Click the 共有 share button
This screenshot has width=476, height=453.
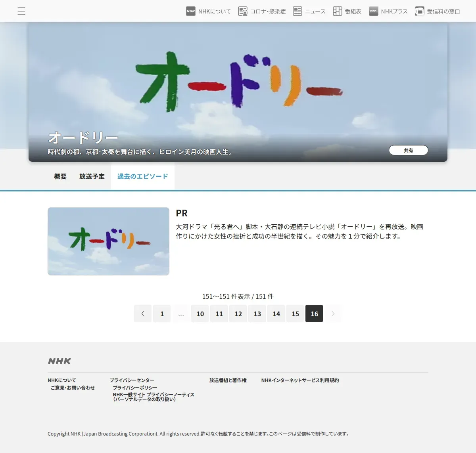[x=409, y=150]
